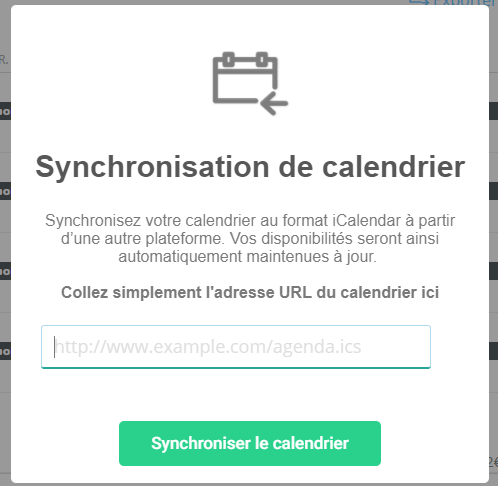
Task: Focus the calendar URL input field
Action: tap(236, 347)
